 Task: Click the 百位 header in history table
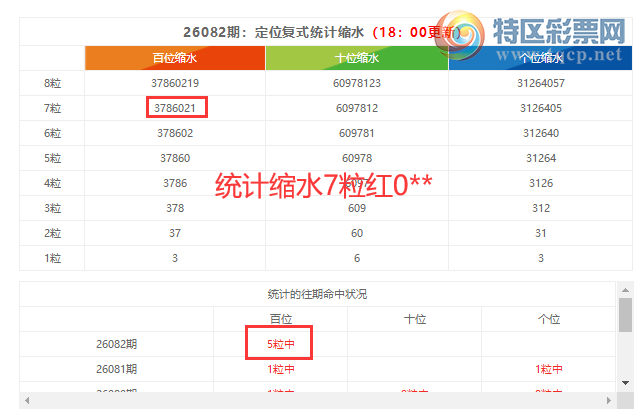(281, 319)
